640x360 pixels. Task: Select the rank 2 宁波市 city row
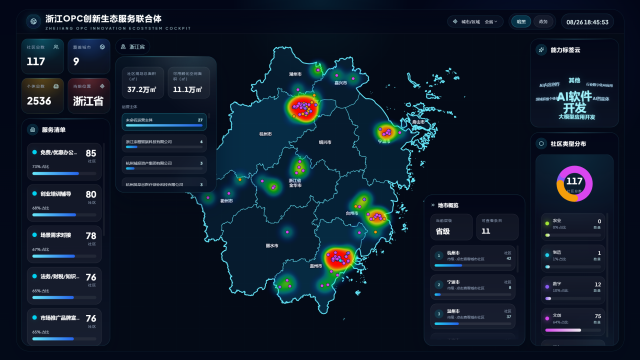[473, 287]
